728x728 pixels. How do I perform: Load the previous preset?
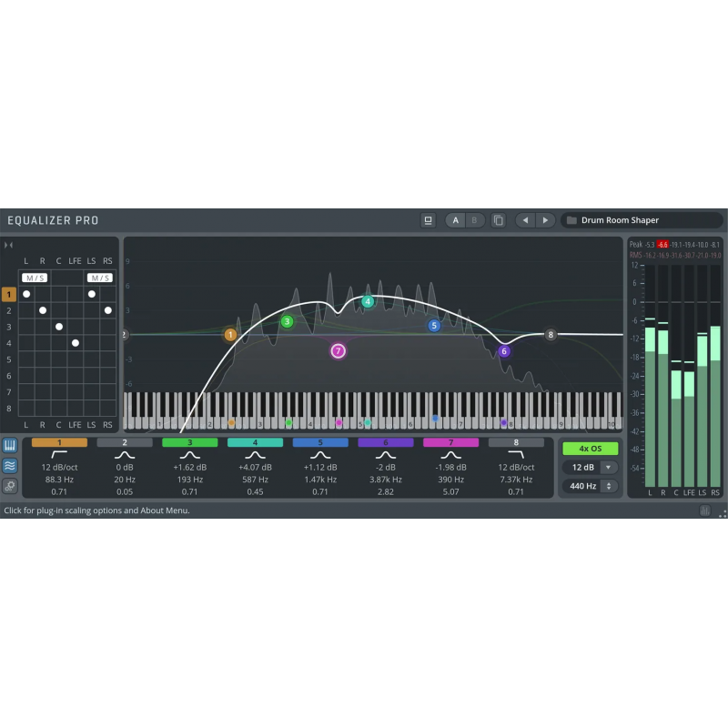[x=525, y=220]
